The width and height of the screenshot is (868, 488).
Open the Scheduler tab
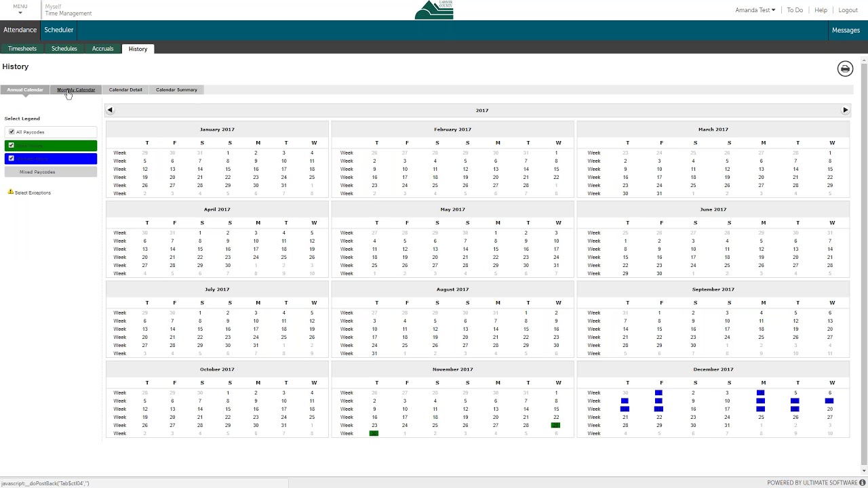click(59, 30)
